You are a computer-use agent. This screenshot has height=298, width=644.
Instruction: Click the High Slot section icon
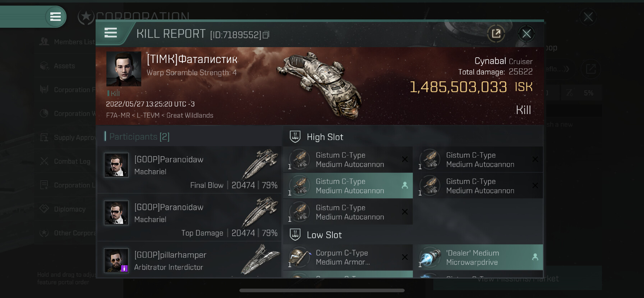[x=295, y=137]
